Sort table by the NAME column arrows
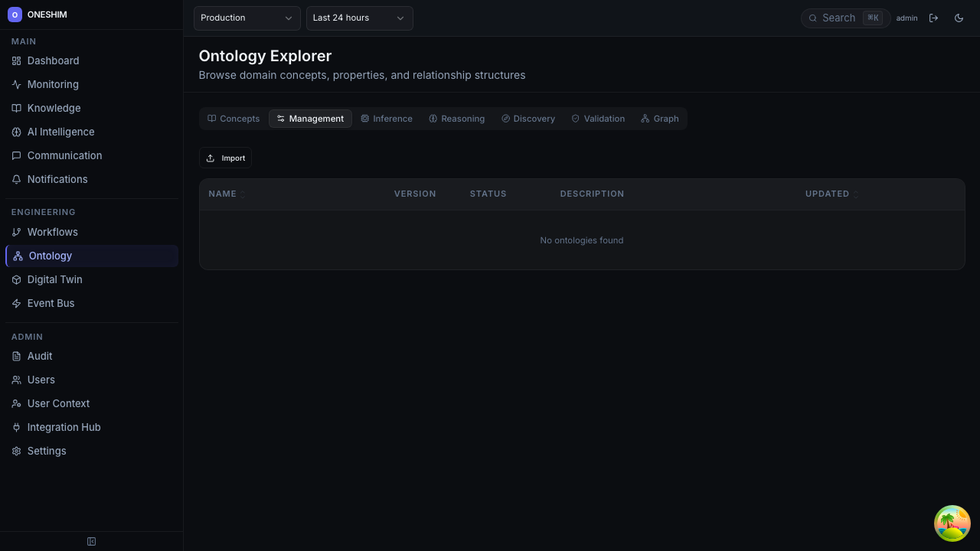Image resolution: width=980 pixels, height=551 pixels. click(243, 194)
